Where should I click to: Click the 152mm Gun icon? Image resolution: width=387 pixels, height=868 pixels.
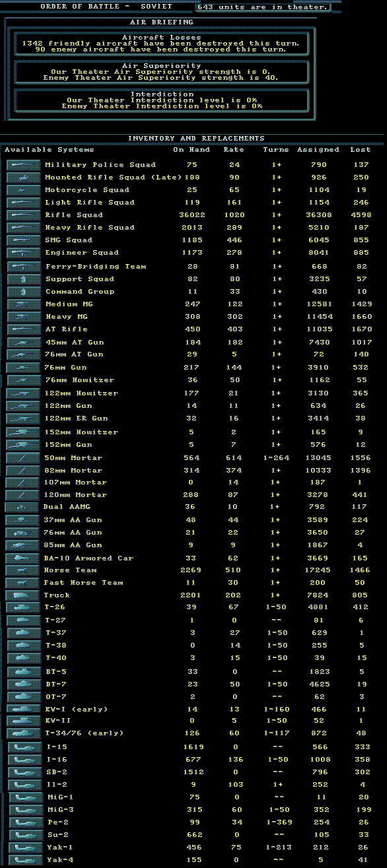23,445
